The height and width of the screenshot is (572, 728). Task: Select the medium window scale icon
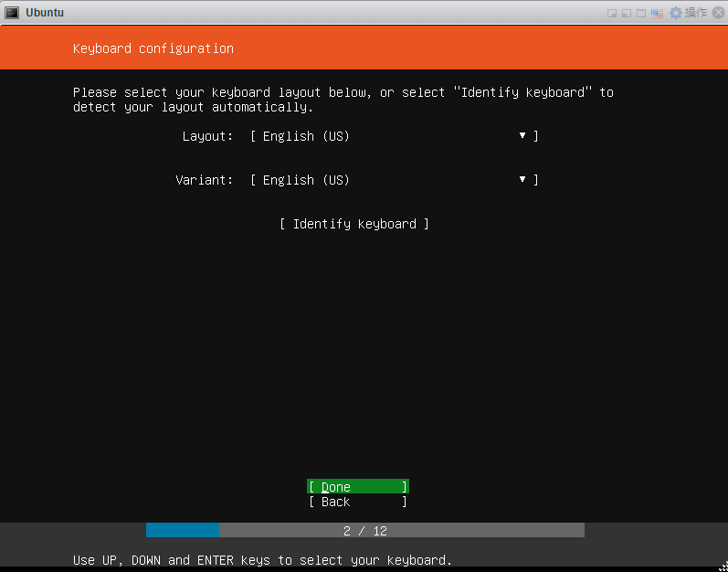click(626, 13)
